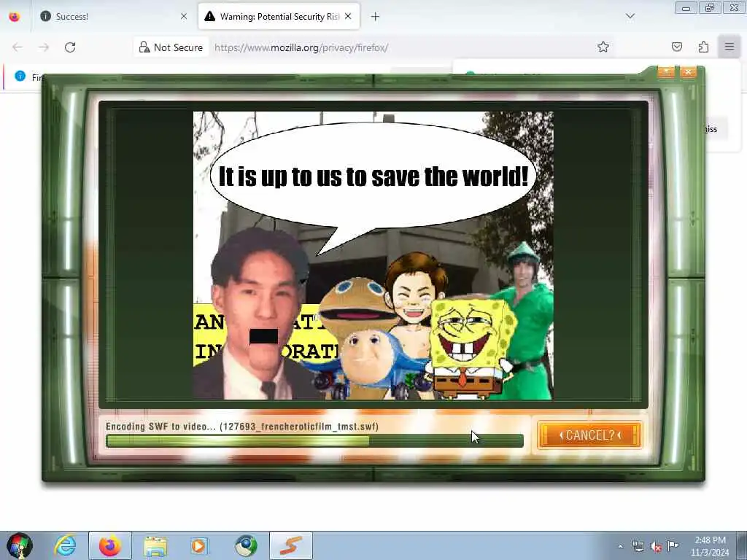This screenshot has height=560, width=747.
Task: Open the Firefox application menu
Action: coord(729,47)
